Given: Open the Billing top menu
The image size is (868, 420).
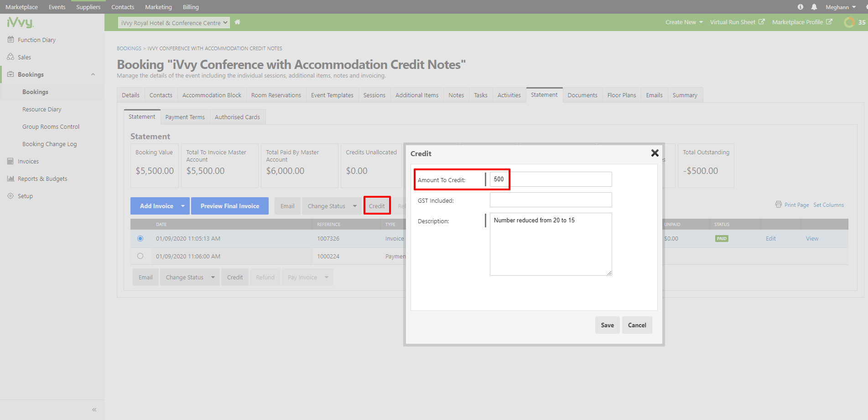Looking at the screenshot, I should click(x=191, y=7).
